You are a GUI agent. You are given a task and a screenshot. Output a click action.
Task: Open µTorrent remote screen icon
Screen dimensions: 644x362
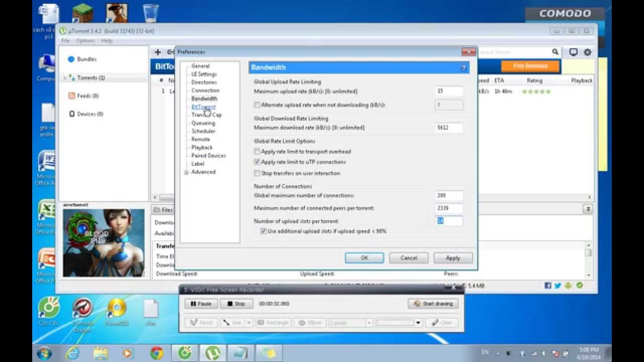pos(573,52)
